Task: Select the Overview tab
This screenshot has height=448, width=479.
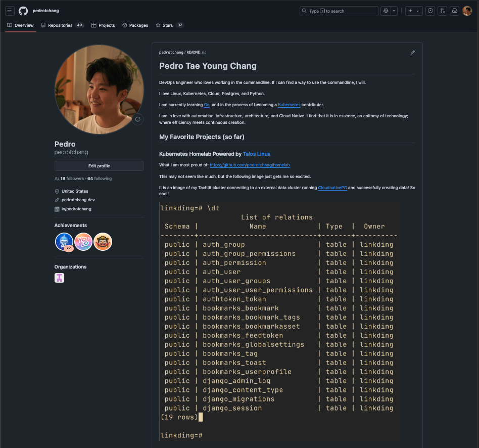Action: pyautogui.click(x=21, y=25)
